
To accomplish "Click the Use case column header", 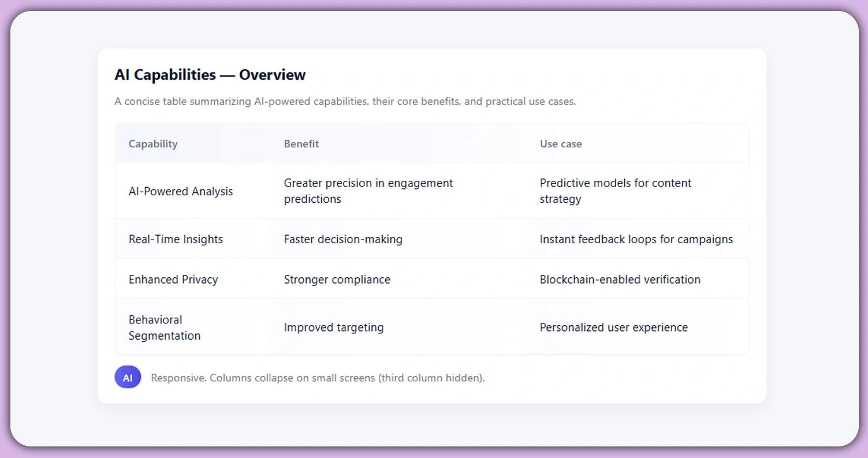I will point(561,144).
